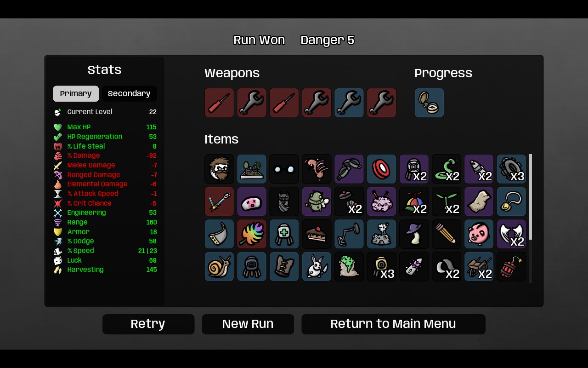Click the cake slice item

pos(317,234)
